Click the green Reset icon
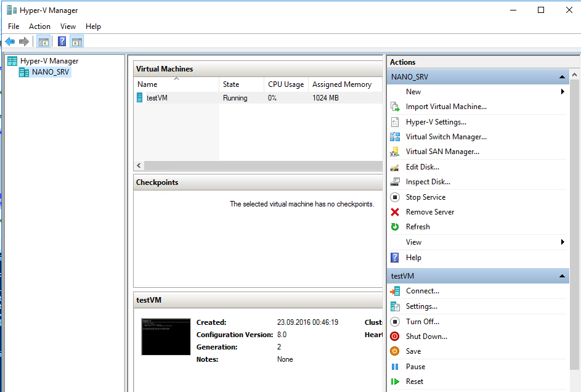Screen dimensions: 581x392 point(395,382)
